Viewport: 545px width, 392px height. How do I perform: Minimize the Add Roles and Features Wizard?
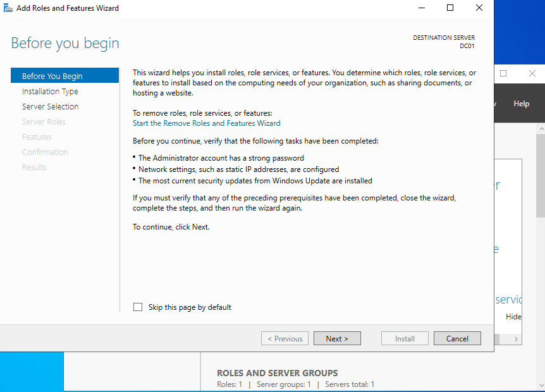tap(421, 8)
